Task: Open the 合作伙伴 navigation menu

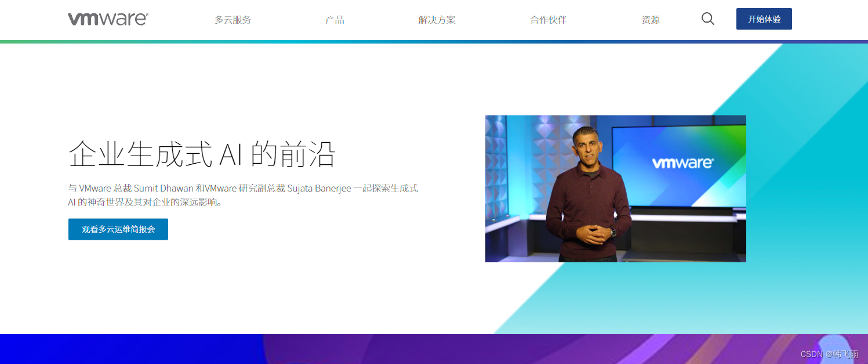Action: point(548,20)
